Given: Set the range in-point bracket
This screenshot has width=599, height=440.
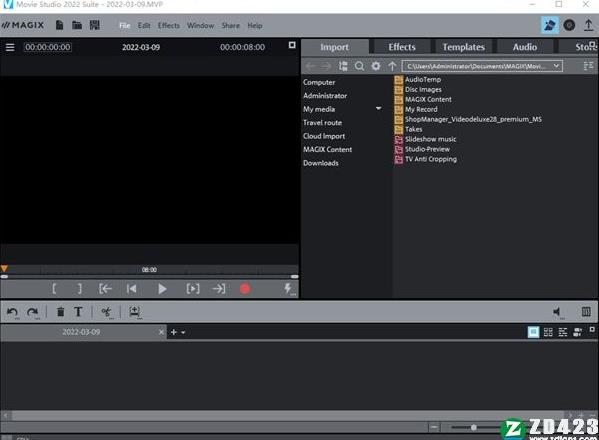Looking at the screenshot, I should [x=54, y=289].
